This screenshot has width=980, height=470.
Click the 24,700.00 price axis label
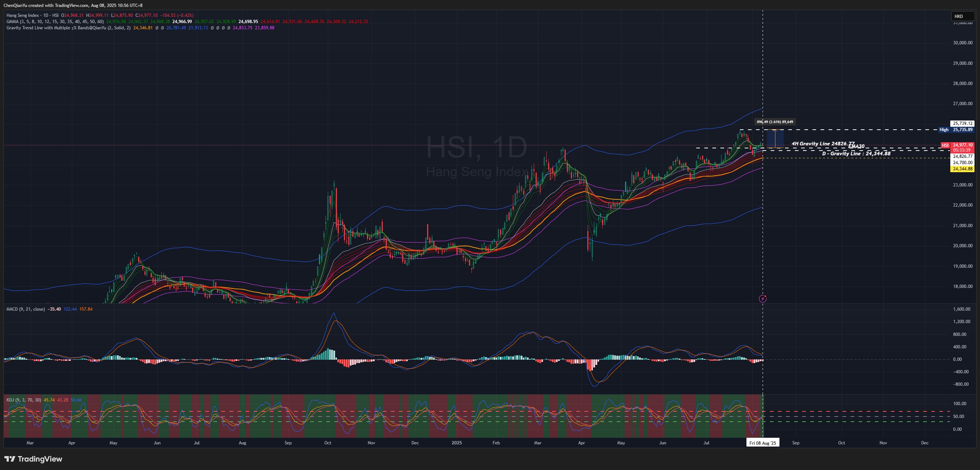tap(962, 162)
